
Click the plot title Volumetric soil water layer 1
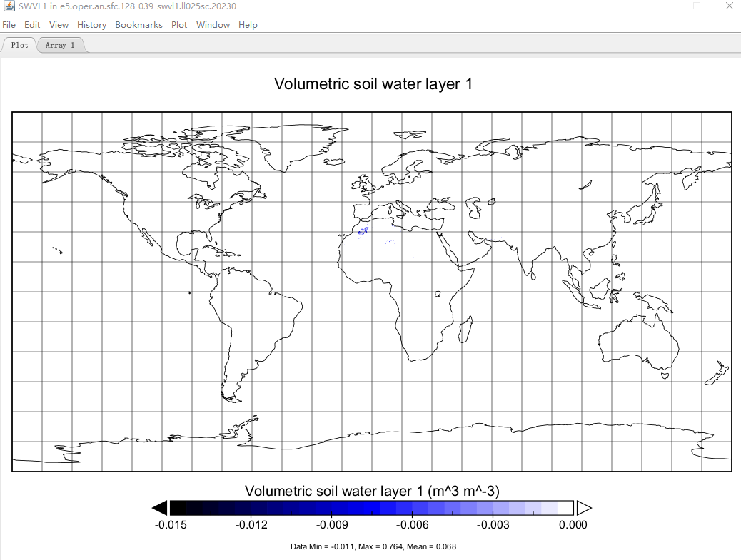click(x=373, y=83)
